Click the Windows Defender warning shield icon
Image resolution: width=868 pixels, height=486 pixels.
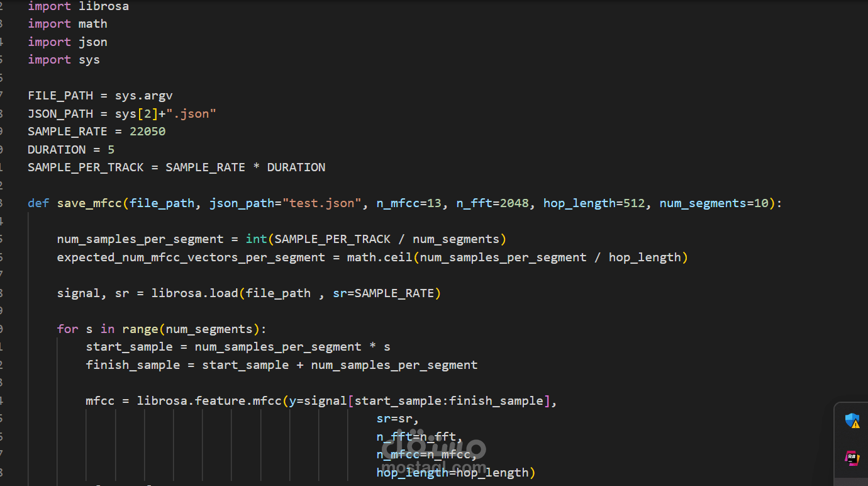tap(854, 421)
